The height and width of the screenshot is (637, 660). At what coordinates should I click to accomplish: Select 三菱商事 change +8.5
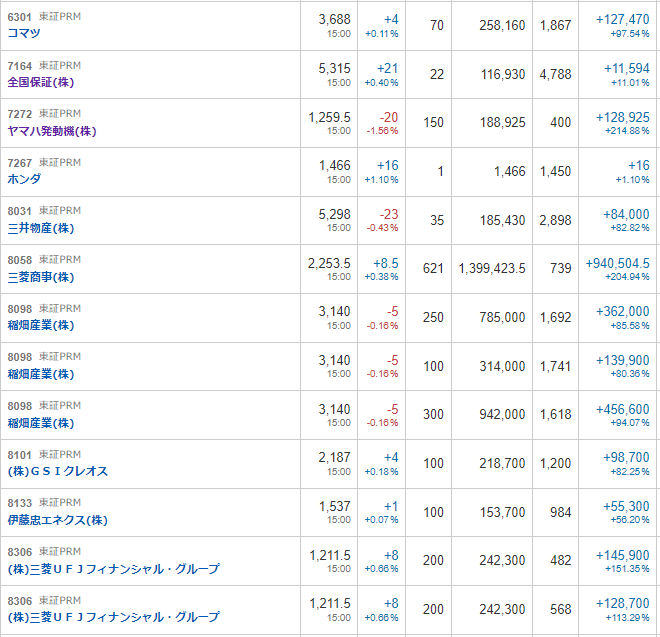coord(386,263)
